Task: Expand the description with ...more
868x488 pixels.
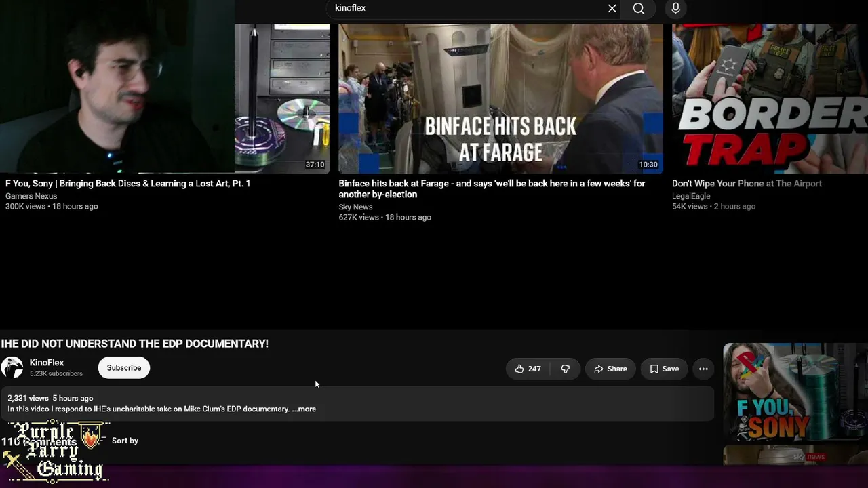Action: [304, 409]
